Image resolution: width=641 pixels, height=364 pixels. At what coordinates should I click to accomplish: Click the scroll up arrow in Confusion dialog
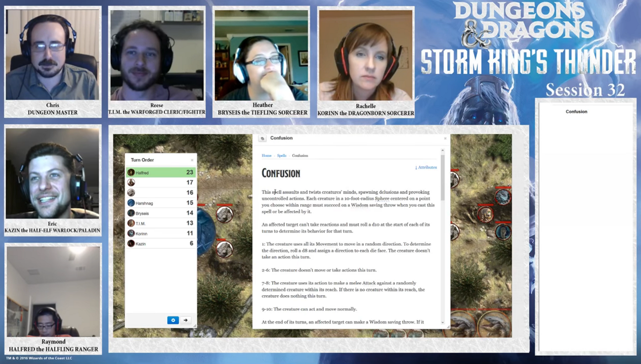[x=442, y=150]
